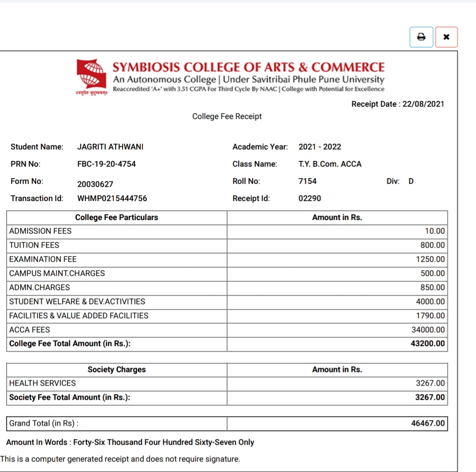The height and width of the screenshot is (472, 476).
Task: Click TUITION FEES row label
Action: [34, 245]
